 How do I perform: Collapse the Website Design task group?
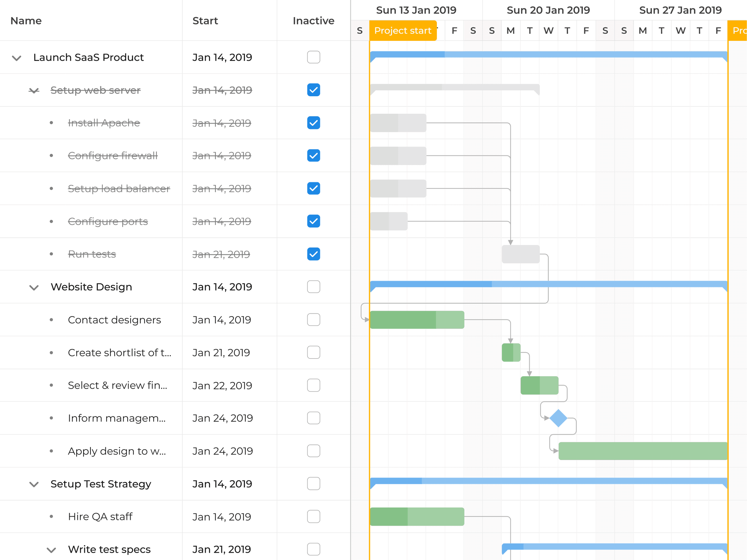[34, 287]
